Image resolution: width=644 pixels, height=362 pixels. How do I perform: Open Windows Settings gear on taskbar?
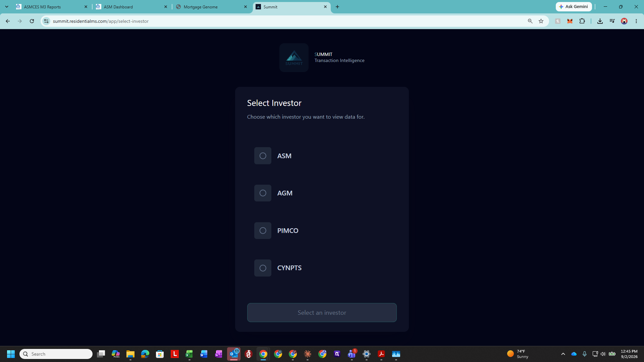tap(367, 354)
